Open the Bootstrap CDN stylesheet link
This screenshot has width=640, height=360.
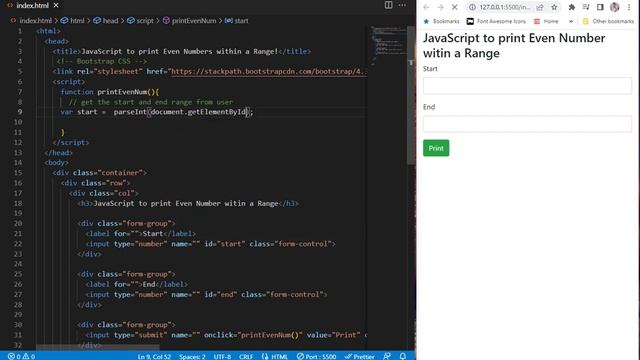point(269,71)
